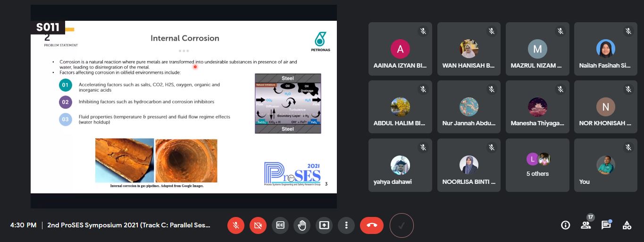Open meeting details info
This screenshot has height=242, width=644.
(565, 225)
